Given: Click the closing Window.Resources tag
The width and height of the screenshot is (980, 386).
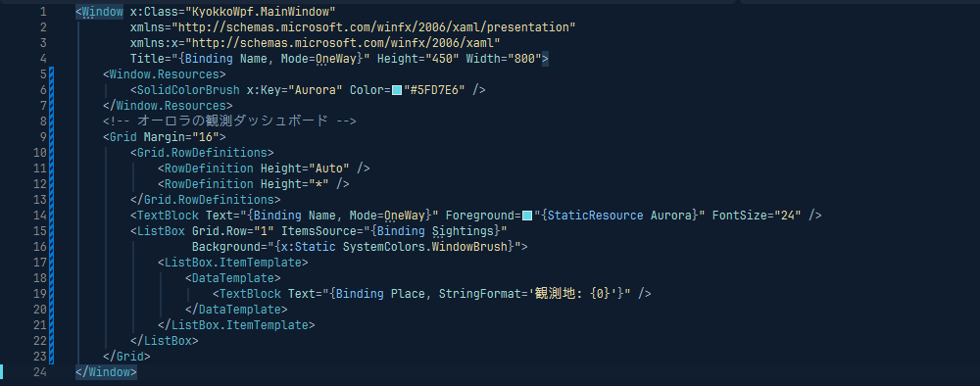Looking at the screenshot, I should [x=168, y=106].
